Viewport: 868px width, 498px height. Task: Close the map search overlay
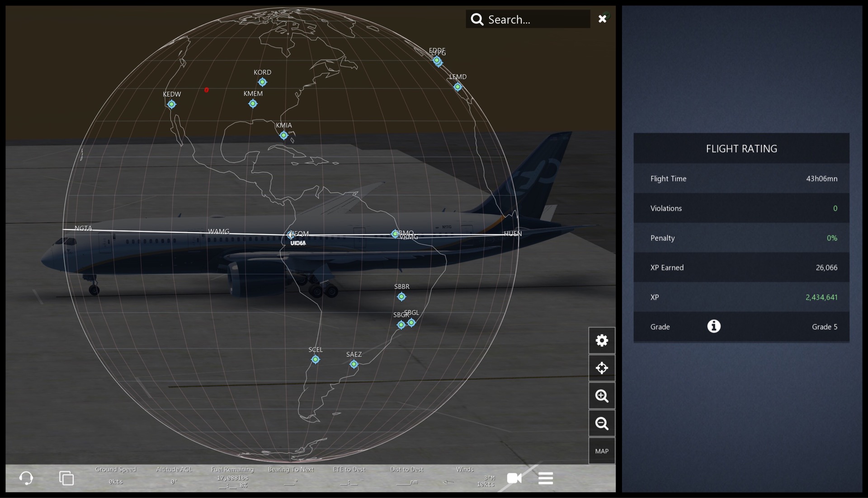pos(602,19)
